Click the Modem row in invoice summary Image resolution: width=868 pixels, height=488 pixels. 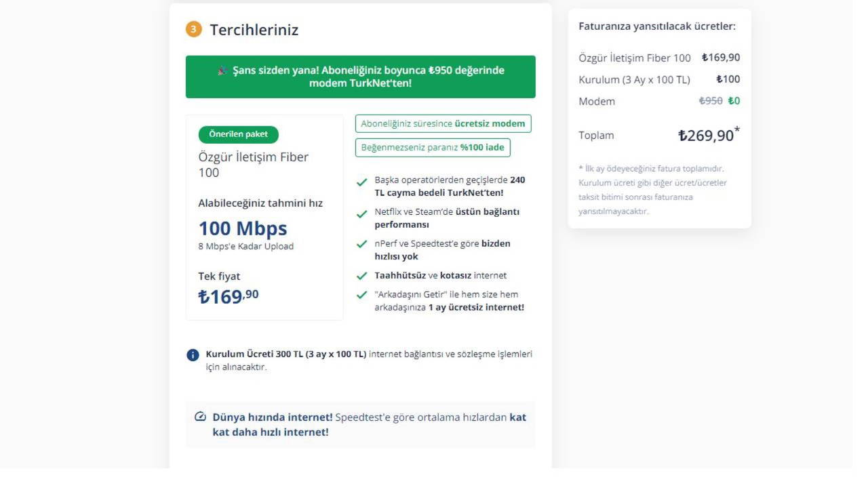pyautogui.click(x=658, y=101)
